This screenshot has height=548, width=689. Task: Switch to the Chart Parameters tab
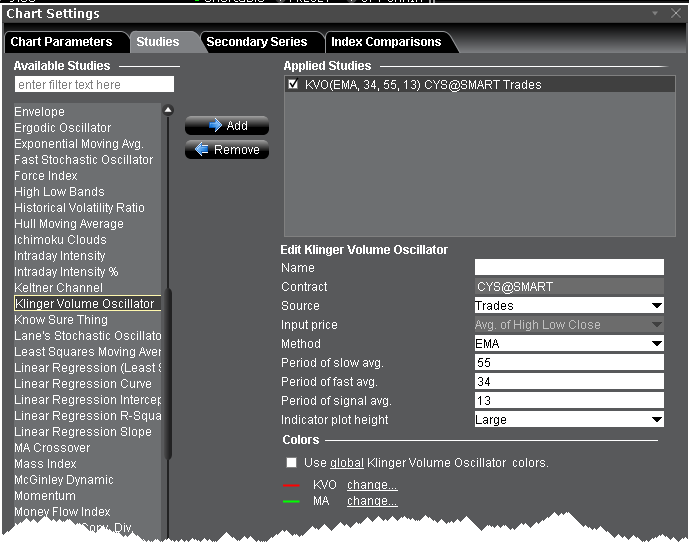61,42
